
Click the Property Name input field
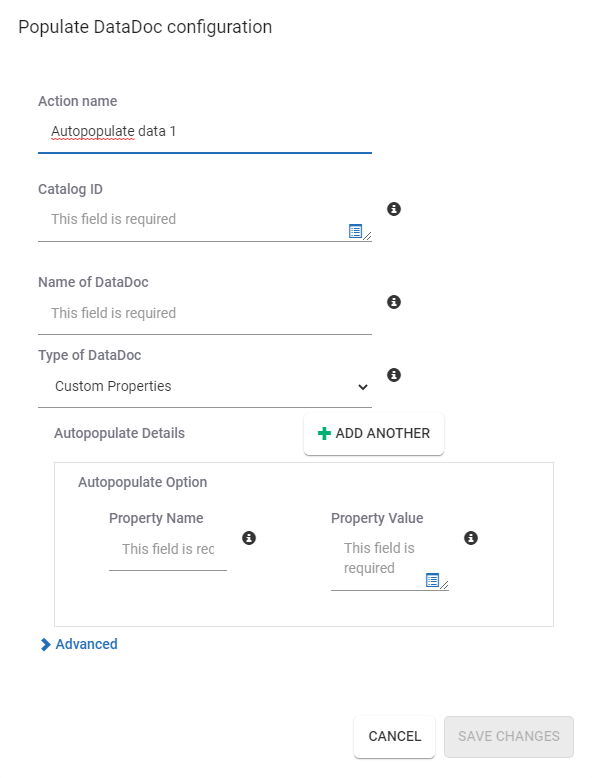click(168, 549)
